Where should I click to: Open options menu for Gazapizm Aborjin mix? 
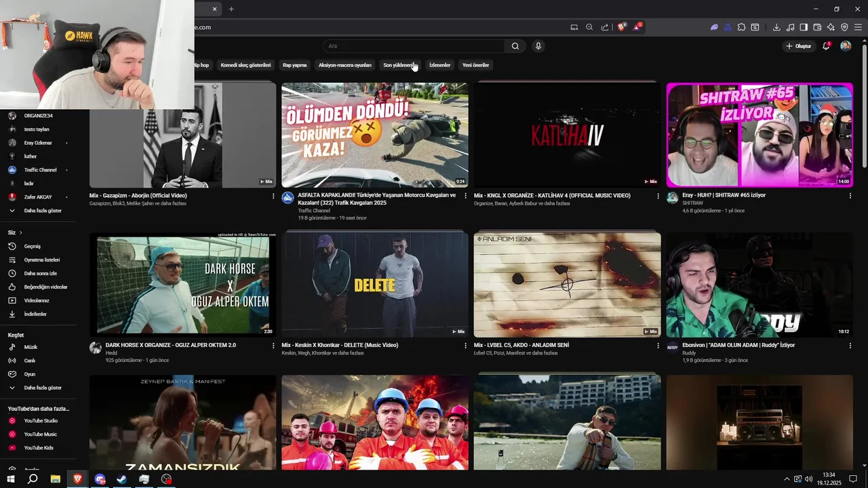click(273, 196)
